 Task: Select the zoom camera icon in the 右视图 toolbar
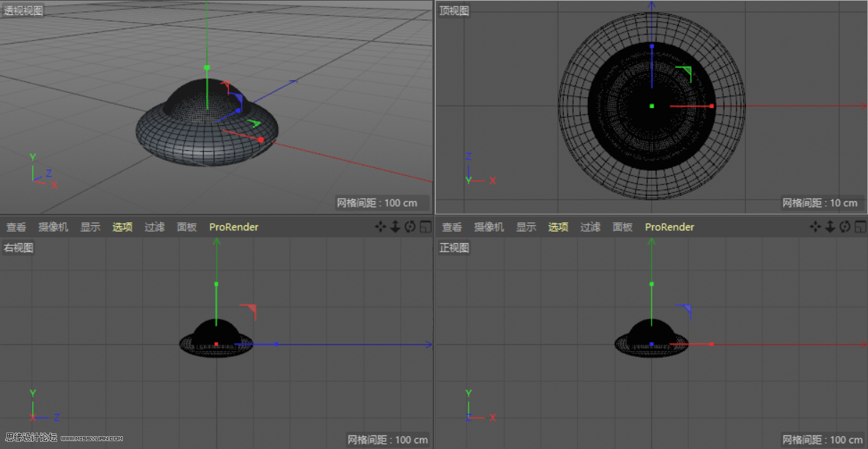tap(394, 227)
